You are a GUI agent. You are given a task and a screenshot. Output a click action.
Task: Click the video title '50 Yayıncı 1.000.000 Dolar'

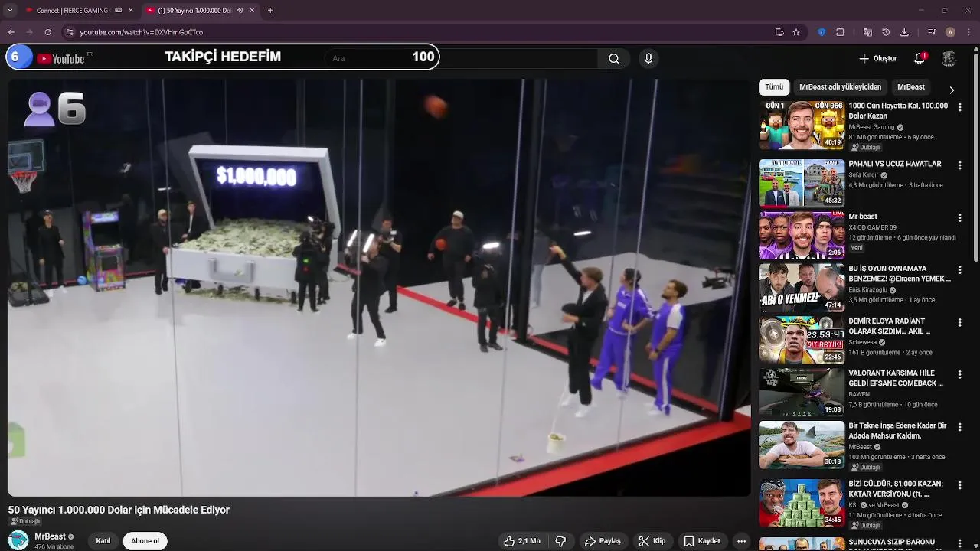coord(119,510)
